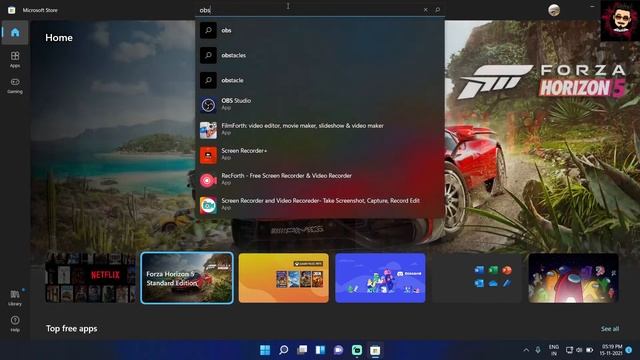Clear the search box with the X
Viewport: 640px width, 360px height.
click(426, 10)
